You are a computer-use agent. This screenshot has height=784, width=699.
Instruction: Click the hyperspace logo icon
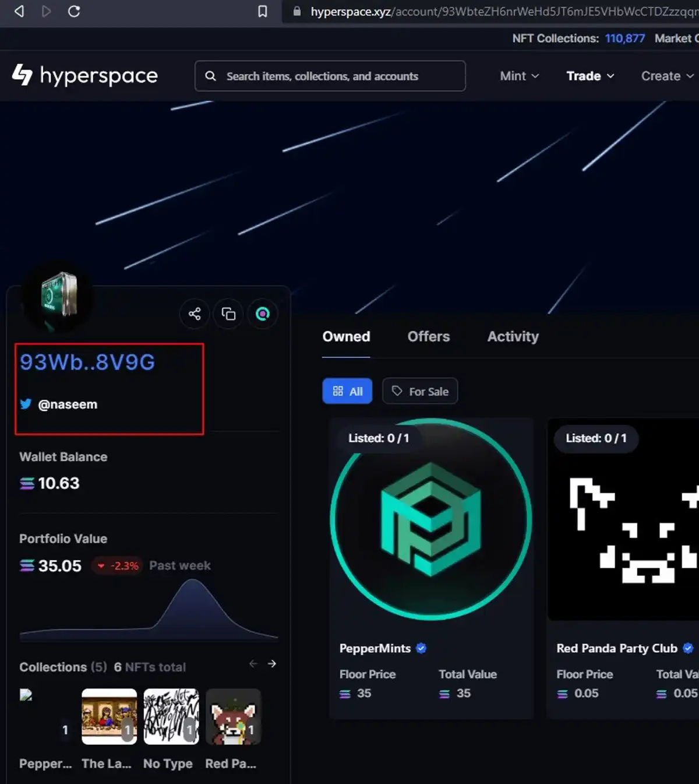22,75
